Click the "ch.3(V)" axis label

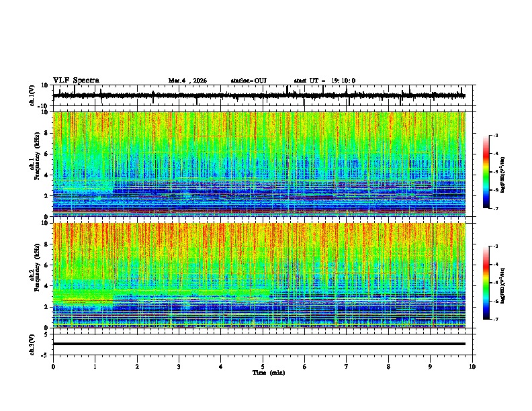tap(32, 345)
